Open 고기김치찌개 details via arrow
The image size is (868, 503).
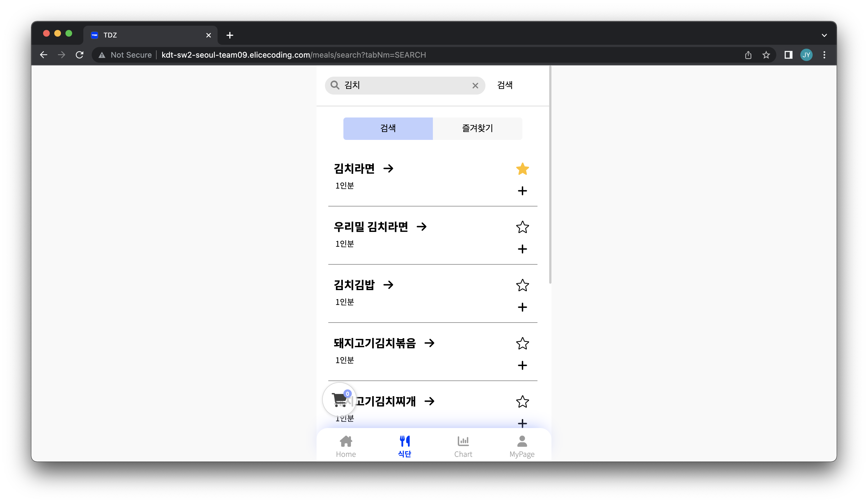(x=430, y=401)
